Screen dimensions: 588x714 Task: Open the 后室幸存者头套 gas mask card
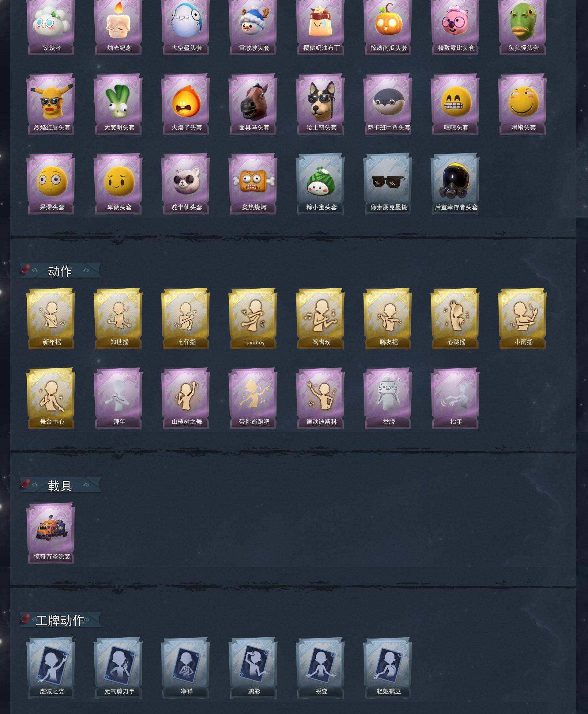coord(455,184)
